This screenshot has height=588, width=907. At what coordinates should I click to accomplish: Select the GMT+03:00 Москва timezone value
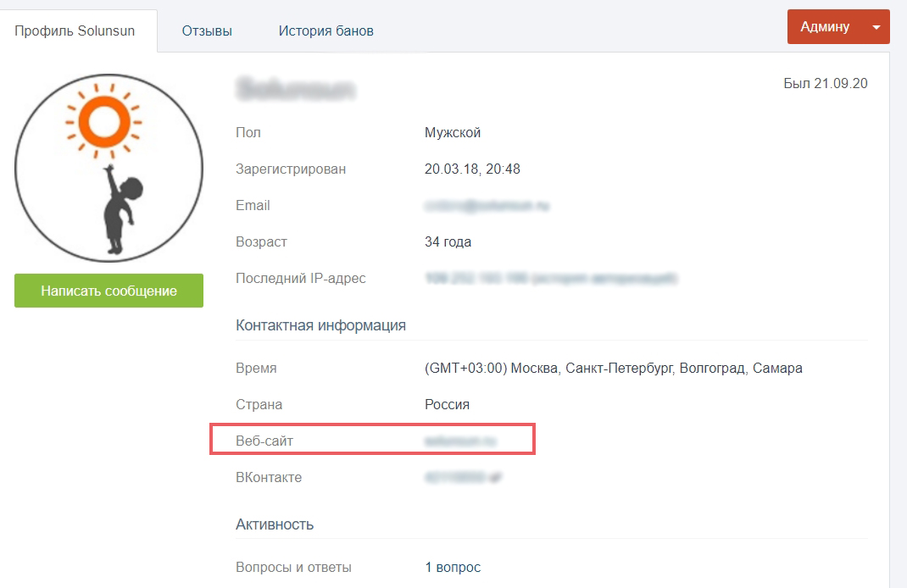click(613, 369)
